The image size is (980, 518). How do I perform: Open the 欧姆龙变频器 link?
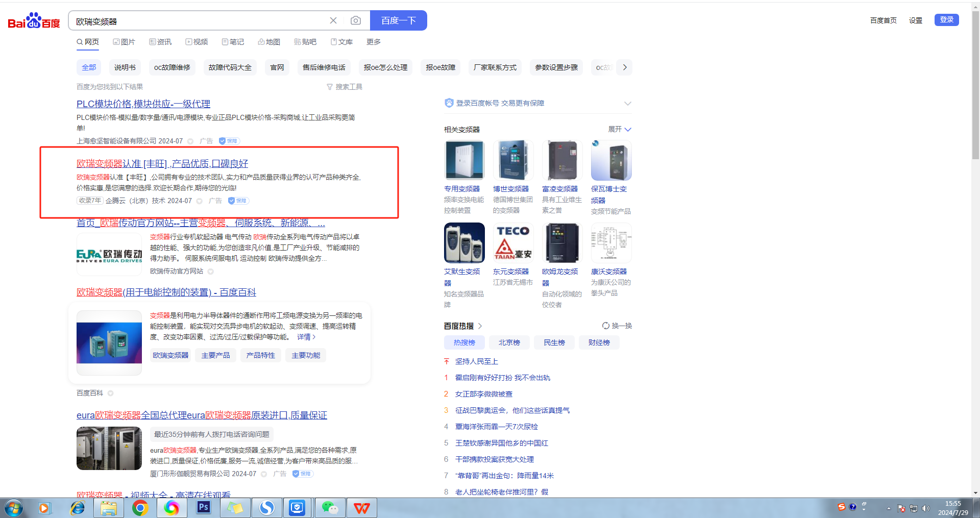tap(560, 277)
